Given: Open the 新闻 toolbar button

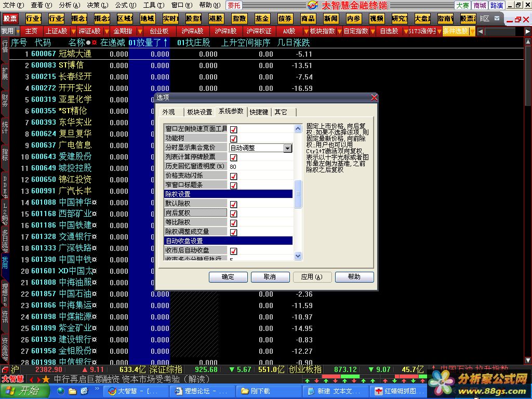Looking at the screenshot, I should click(x=331, y=19).
